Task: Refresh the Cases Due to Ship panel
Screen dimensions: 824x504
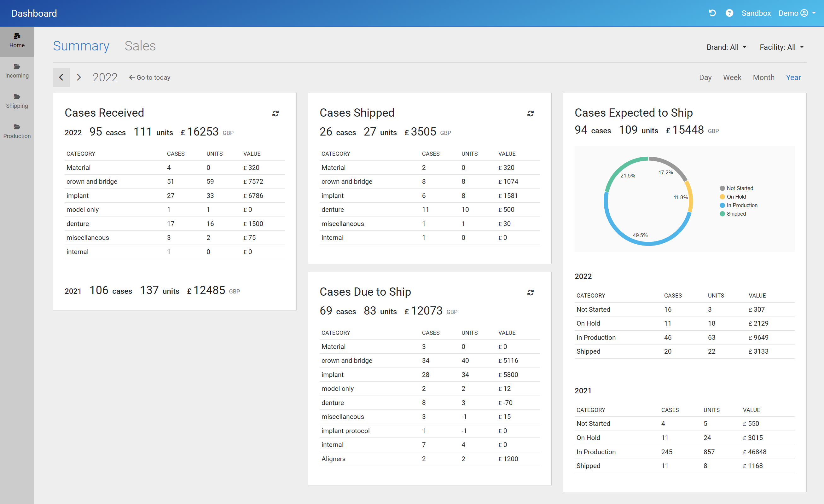Action: pos(530,293)
